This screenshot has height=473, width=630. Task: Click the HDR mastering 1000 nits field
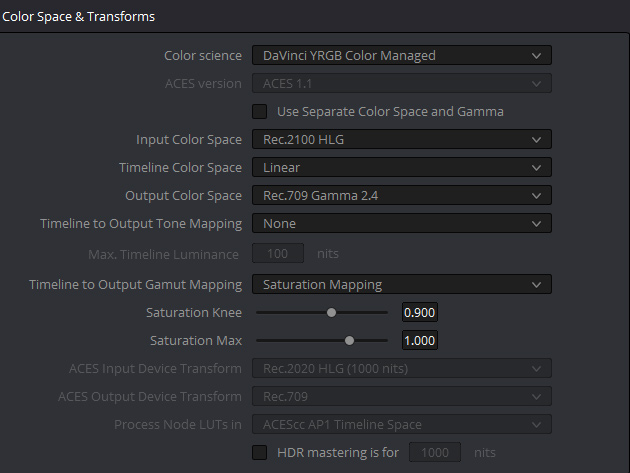(x=435, y=453)
